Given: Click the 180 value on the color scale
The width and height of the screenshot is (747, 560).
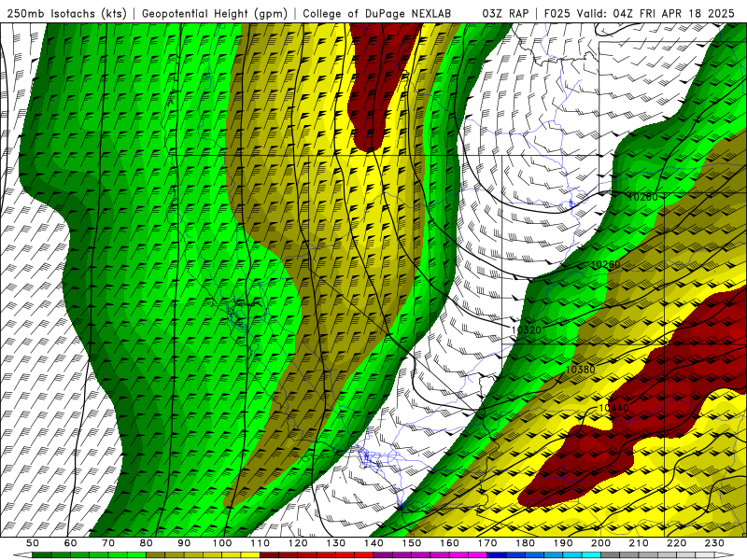Looking at the screenshot, I should (x=525, y=543).
